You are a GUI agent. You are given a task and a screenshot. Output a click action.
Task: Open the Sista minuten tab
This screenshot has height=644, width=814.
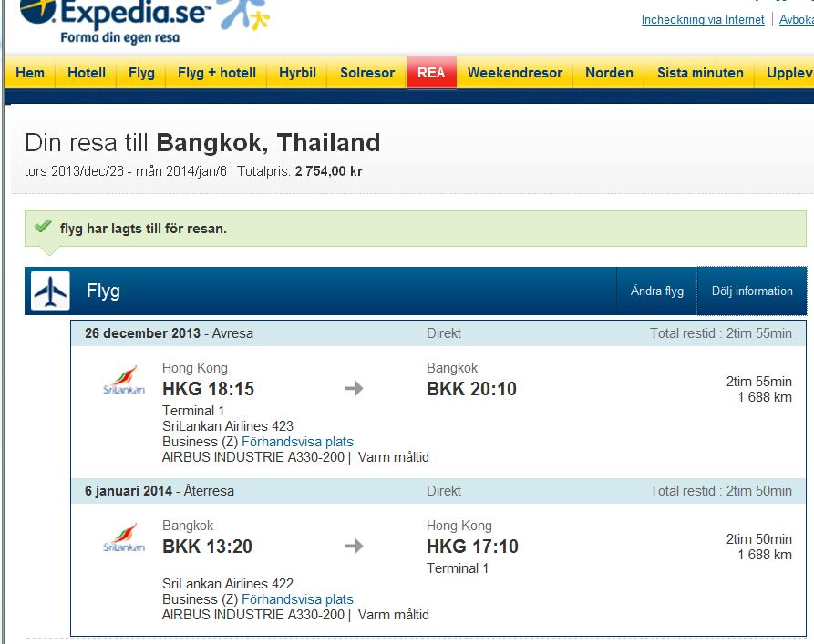[x=700, y=73]
